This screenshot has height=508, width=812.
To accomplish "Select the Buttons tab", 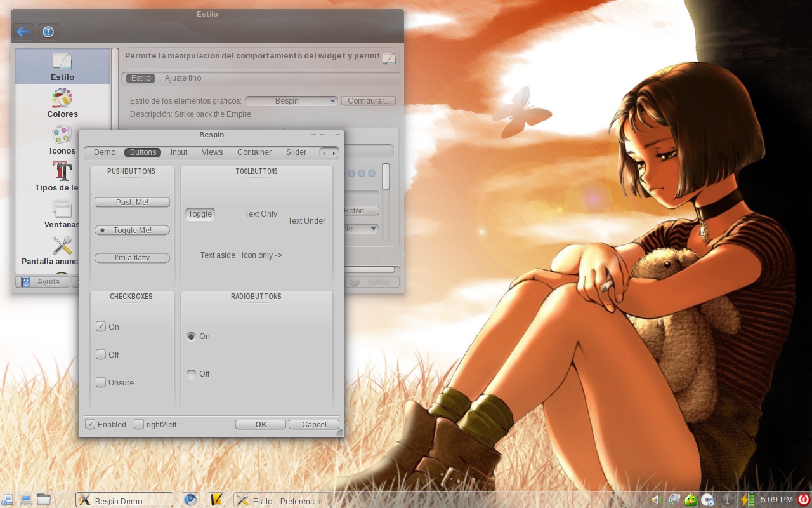I will (x=143, y=152).
